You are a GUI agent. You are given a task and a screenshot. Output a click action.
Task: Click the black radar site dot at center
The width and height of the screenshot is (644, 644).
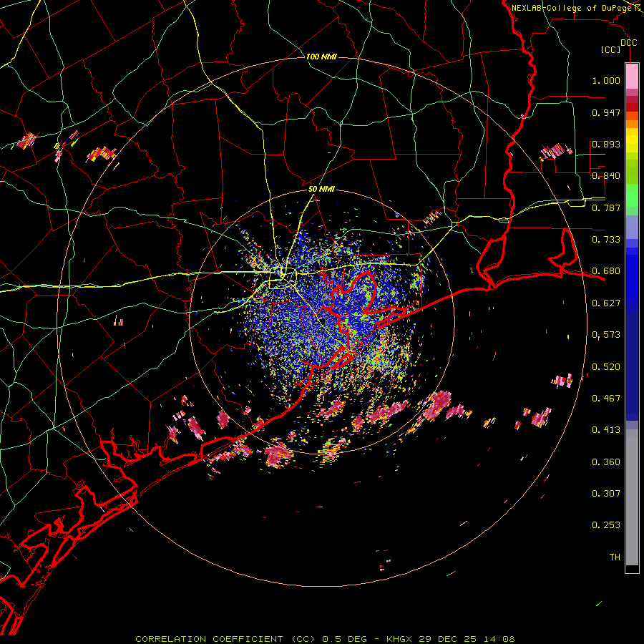point(323,321)
